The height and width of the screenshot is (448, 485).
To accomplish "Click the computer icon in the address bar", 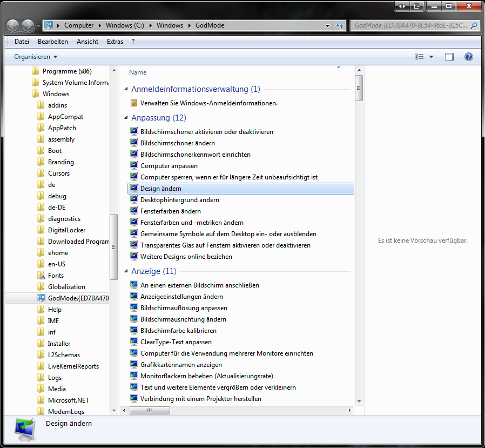I will [49, 25].
